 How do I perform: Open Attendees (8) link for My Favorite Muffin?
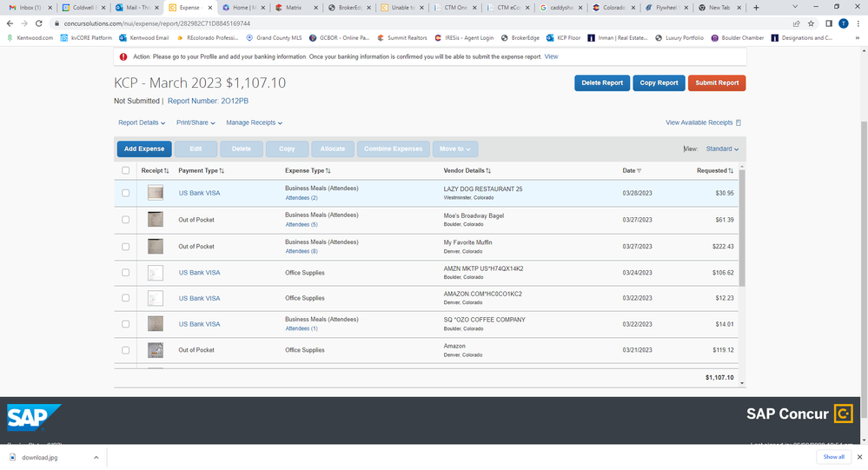(x=301, y=251)
